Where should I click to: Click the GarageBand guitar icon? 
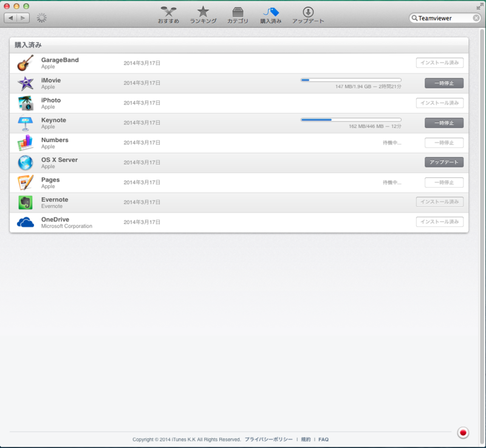26,63
